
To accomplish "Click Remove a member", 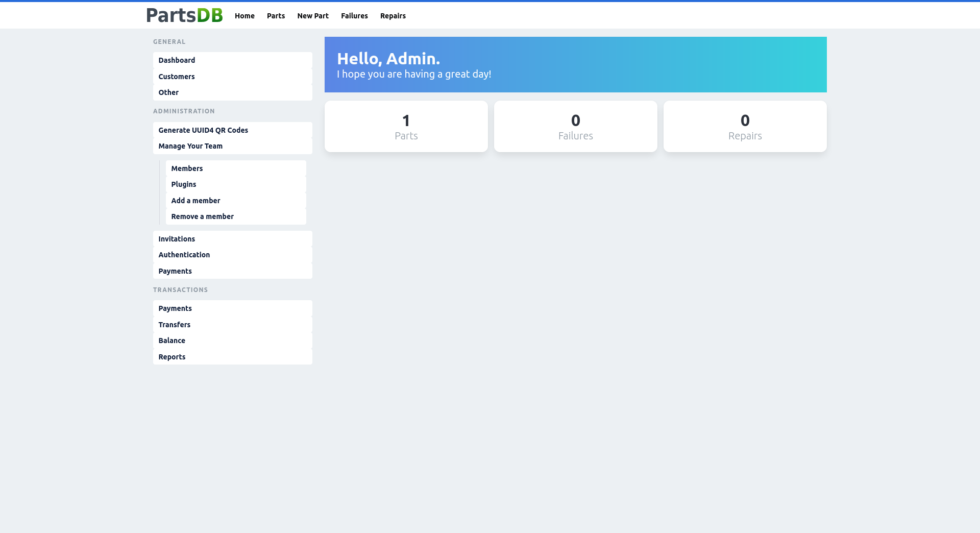I will tap(202, 216).
